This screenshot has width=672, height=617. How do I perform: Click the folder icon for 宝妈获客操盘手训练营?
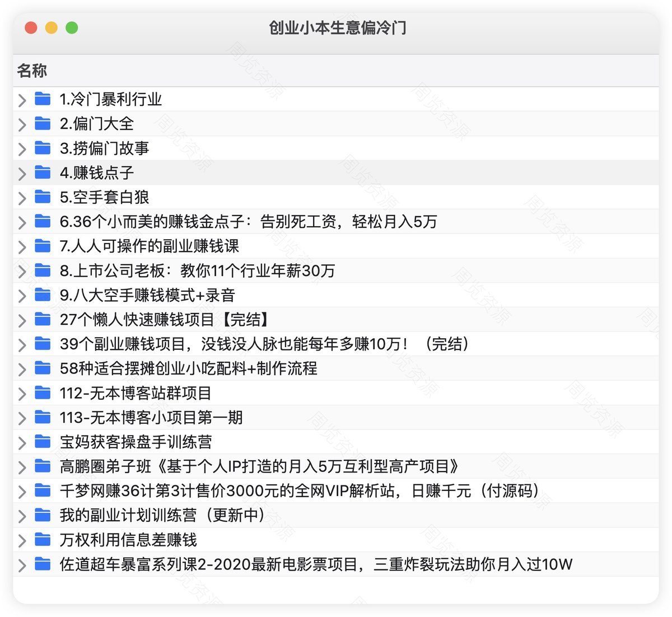(x=43, y=442)
